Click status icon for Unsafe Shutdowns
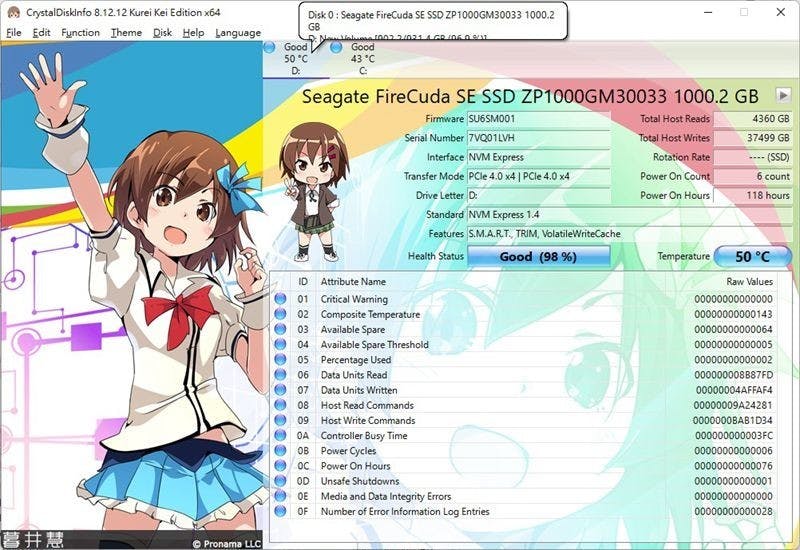Viewport: 800px width, 550px height. point(280,481)
